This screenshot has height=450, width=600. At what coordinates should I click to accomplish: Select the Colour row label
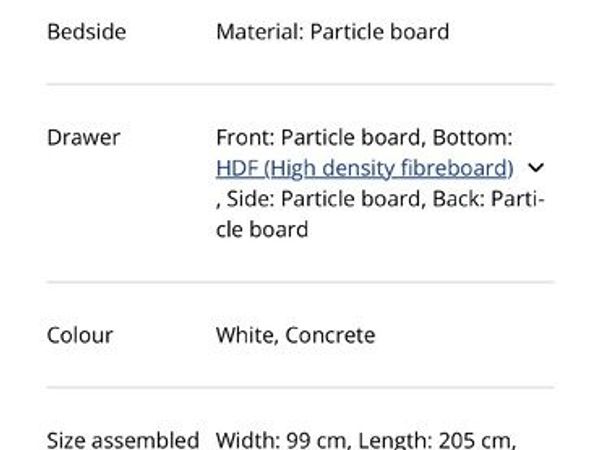click(x=80, y=336)
